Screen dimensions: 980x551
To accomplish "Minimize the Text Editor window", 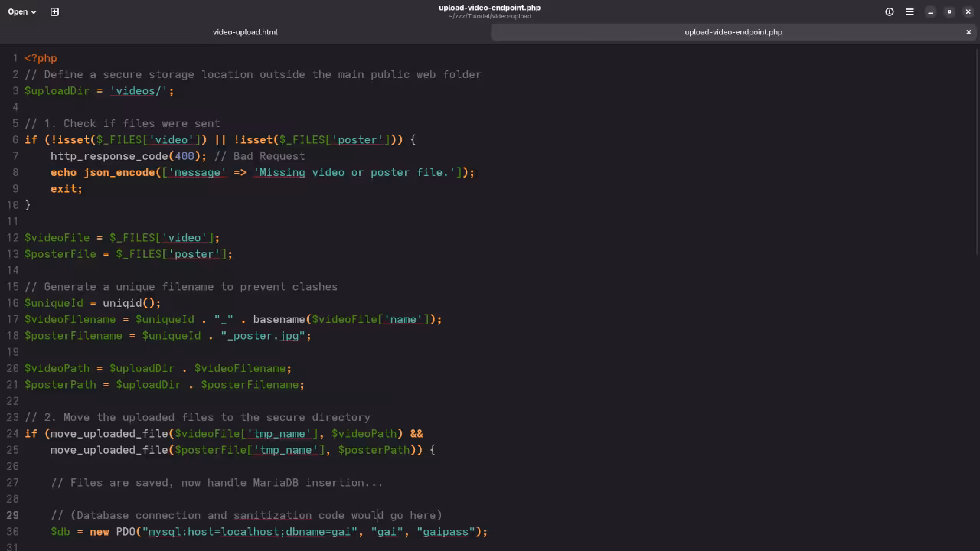I will pyautogui.click(x=930, y=11).
